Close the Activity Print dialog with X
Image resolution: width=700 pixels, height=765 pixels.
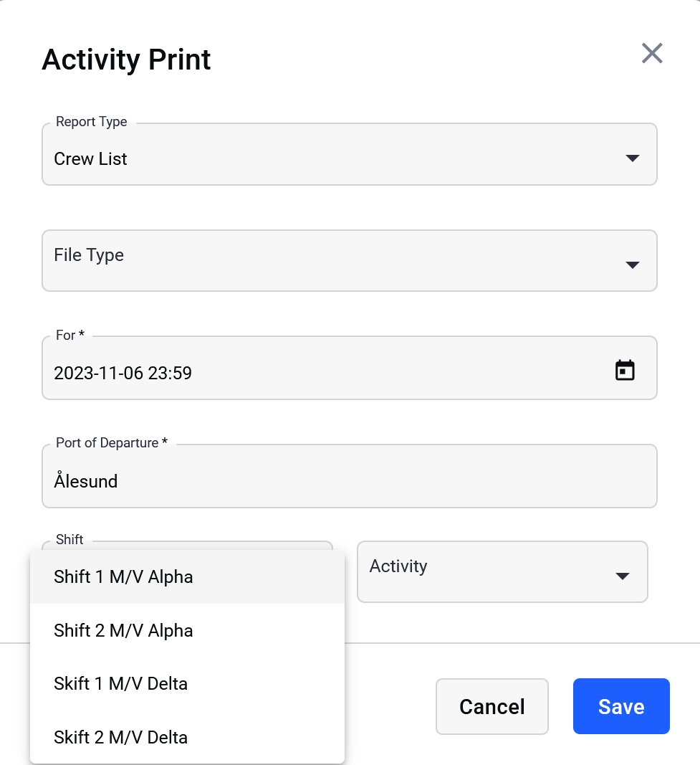click(652, 53)
